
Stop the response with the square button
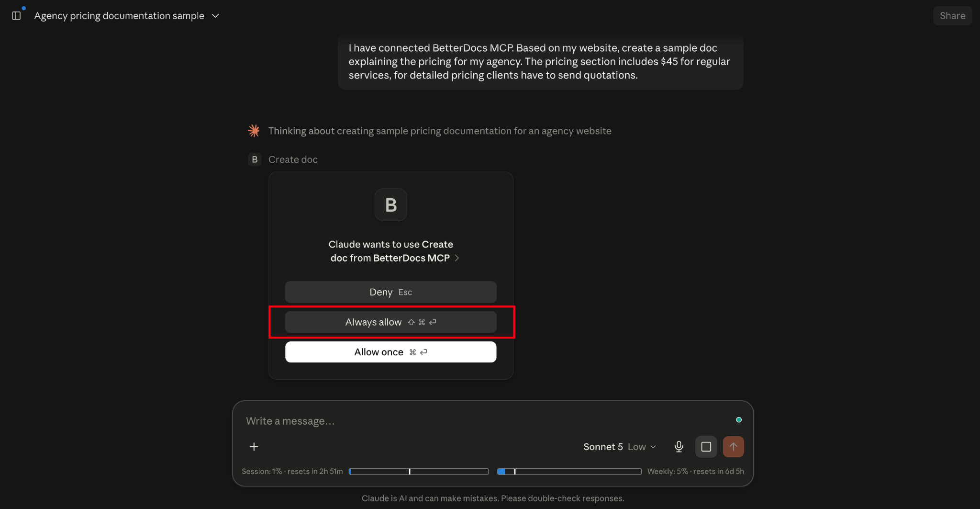(x=706, y=447)
